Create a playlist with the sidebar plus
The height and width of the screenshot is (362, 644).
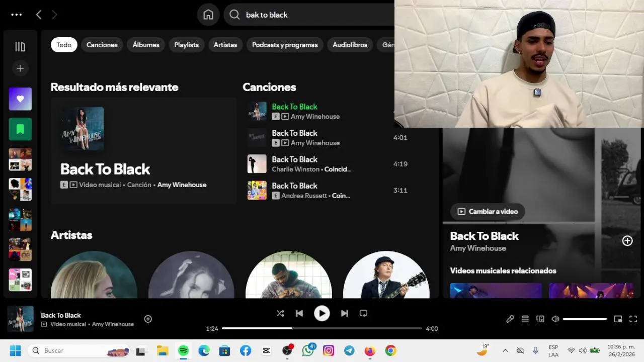tap(20, 68)
